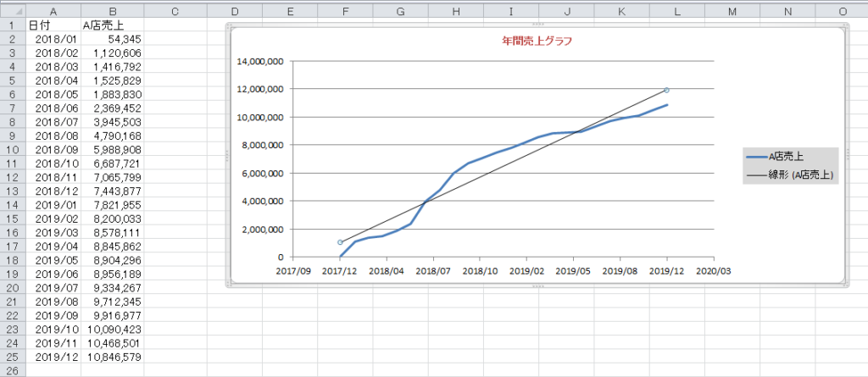Select cell with value 1,120,606
This screenshot has height=377, width=868.
[x=113, y=53]
